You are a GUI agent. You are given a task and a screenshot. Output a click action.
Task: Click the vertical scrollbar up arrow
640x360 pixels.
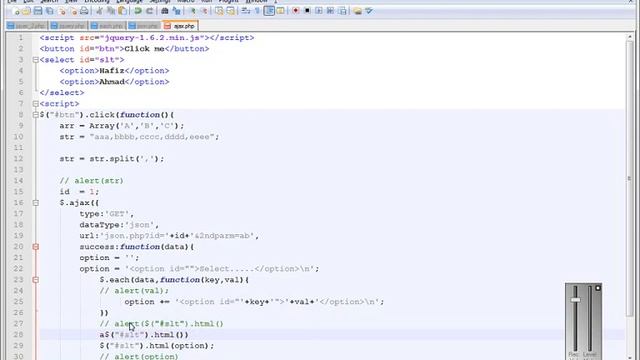click(x=629, y=37)
